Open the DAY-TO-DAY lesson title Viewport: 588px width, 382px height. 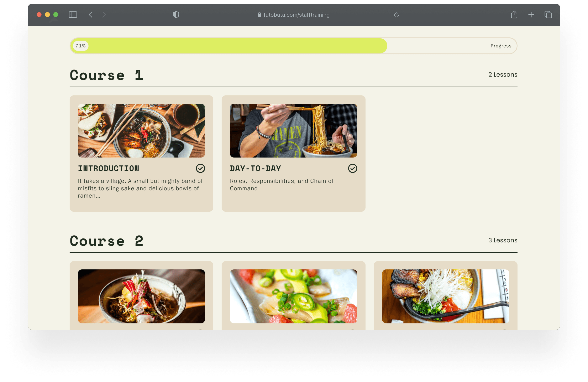point(256,168)
